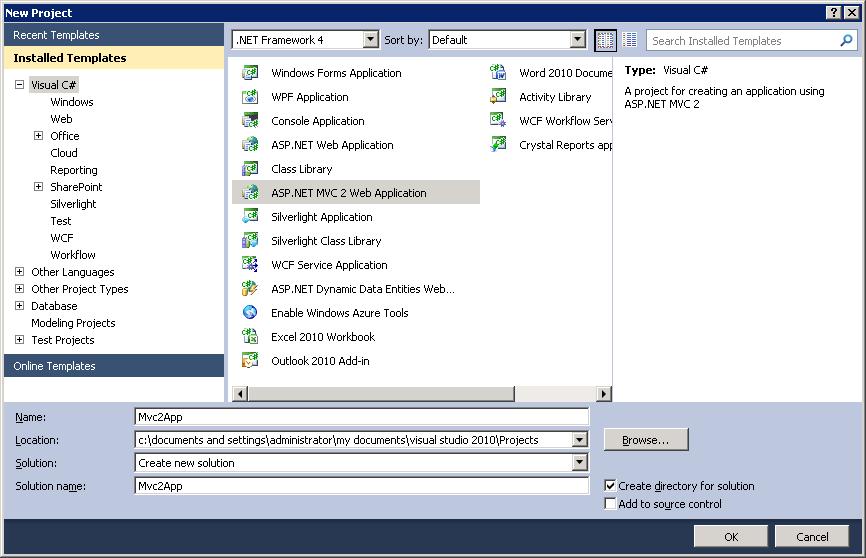
Task: Click the OK button
Action: point(731,536)
